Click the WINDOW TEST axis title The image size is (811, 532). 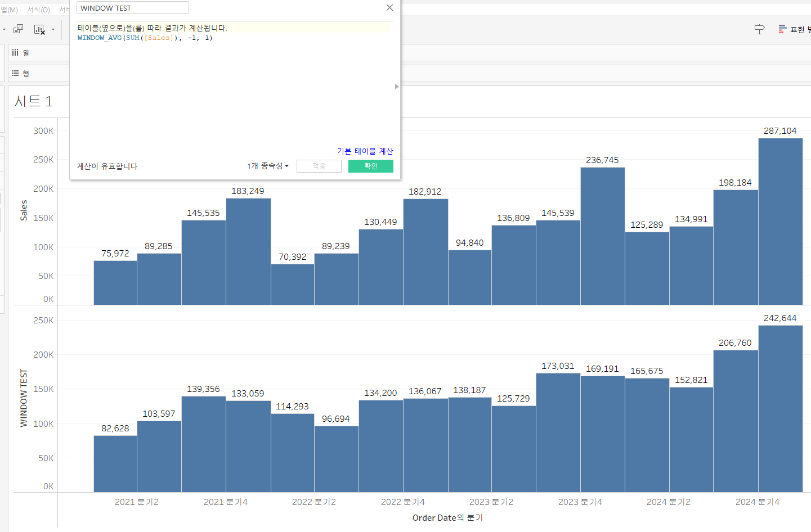tap(24, 398)
